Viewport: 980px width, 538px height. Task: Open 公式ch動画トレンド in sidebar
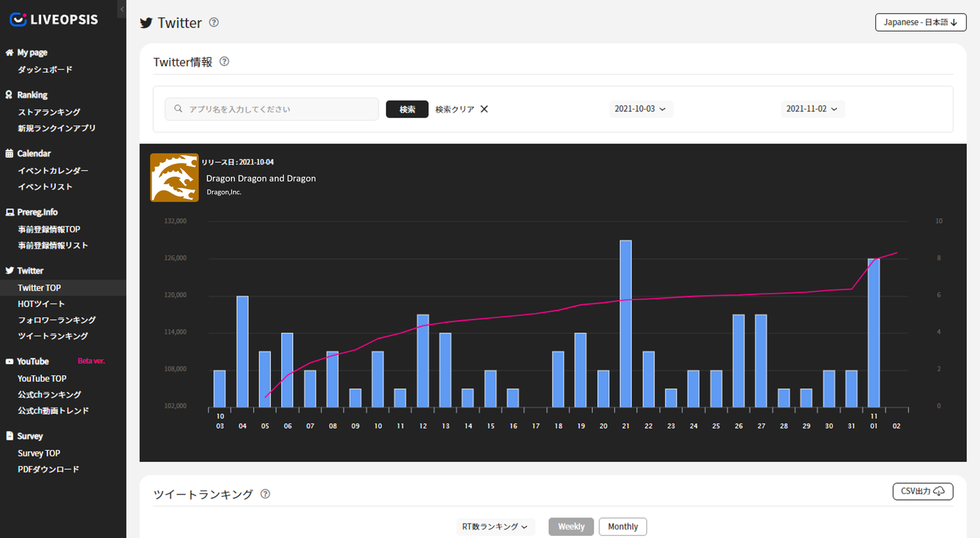pyautogui.click(x=53, y=411)
